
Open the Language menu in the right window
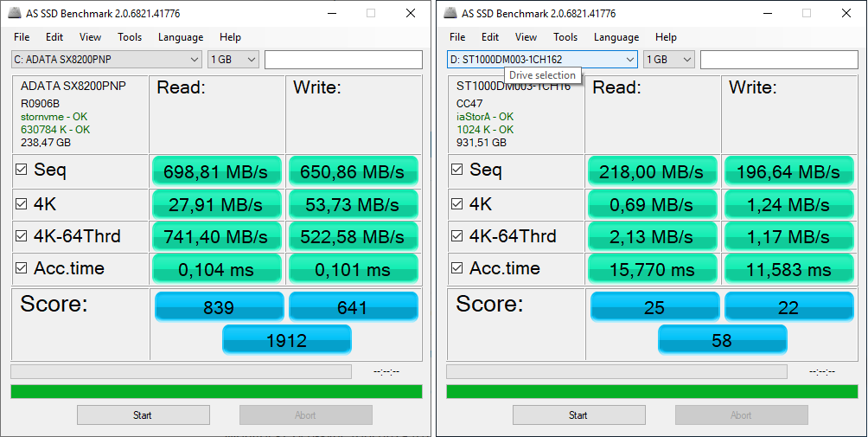tap(616, 37)
